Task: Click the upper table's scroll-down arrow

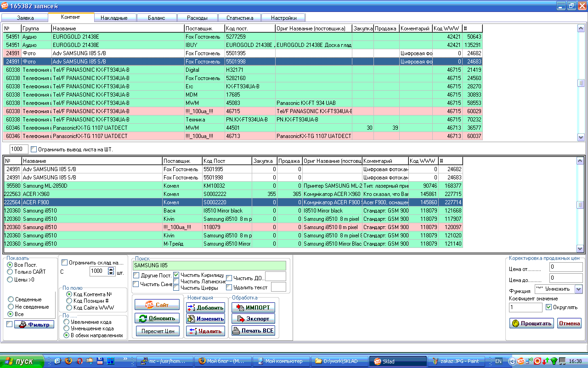Action: click(x=581, y=137)
